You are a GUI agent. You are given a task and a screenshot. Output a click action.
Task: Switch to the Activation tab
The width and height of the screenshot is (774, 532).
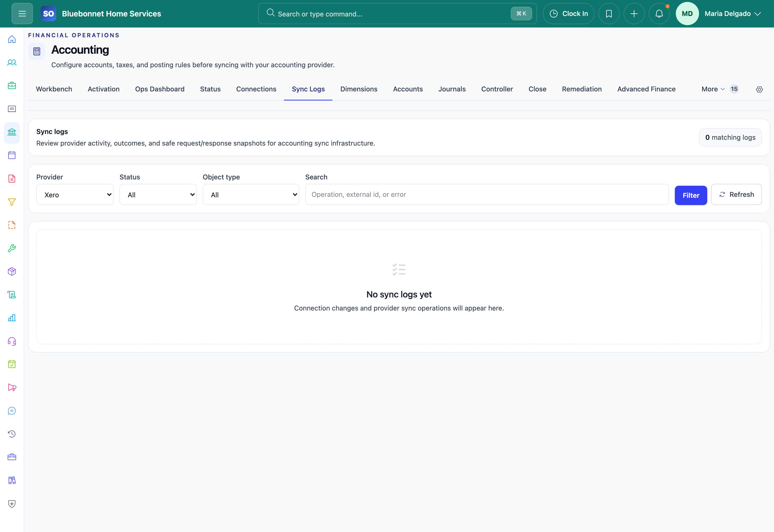click(104, 89)
